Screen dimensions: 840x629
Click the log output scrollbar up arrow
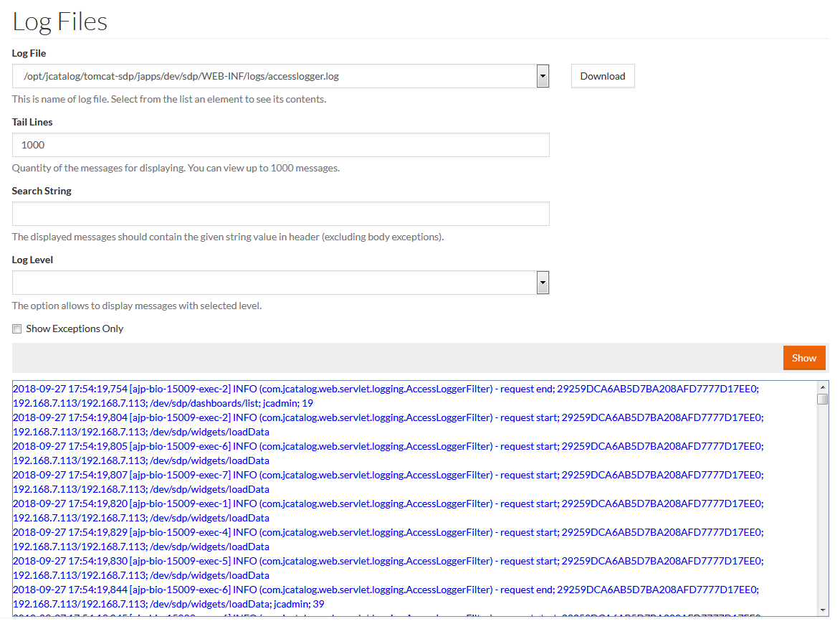[x=823, y=387]
